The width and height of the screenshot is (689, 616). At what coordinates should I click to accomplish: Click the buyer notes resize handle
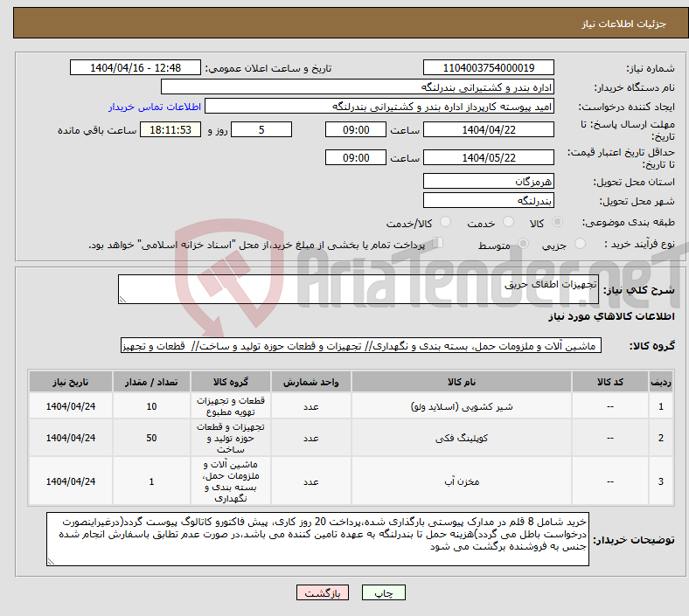click(x=51, y=561)
